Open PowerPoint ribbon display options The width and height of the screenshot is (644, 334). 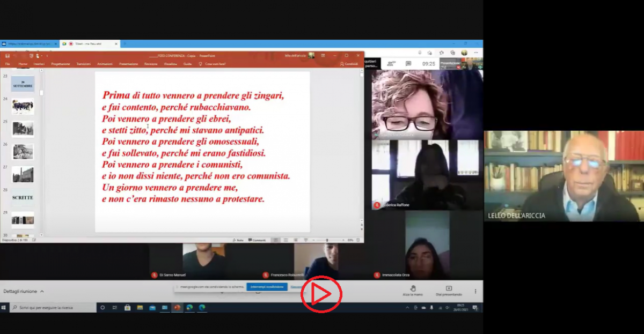click(324, 56)
